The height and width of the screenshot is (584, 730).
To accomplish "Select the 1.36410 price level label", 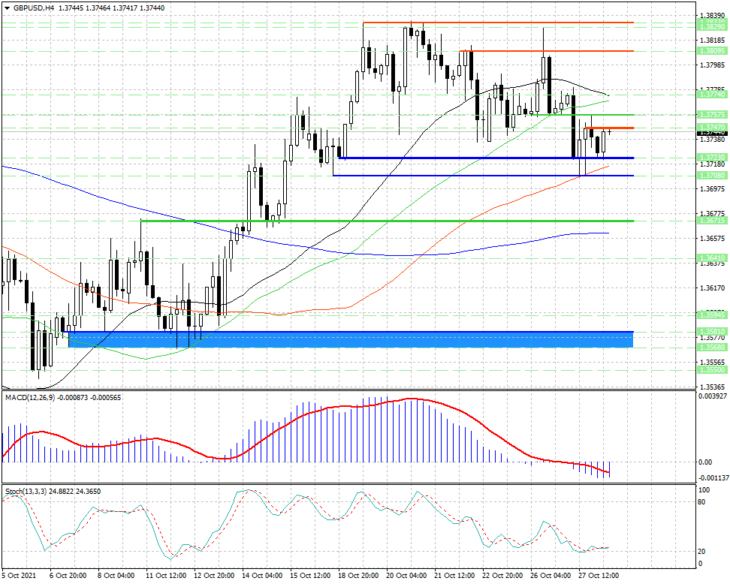I will click(712, 258).
